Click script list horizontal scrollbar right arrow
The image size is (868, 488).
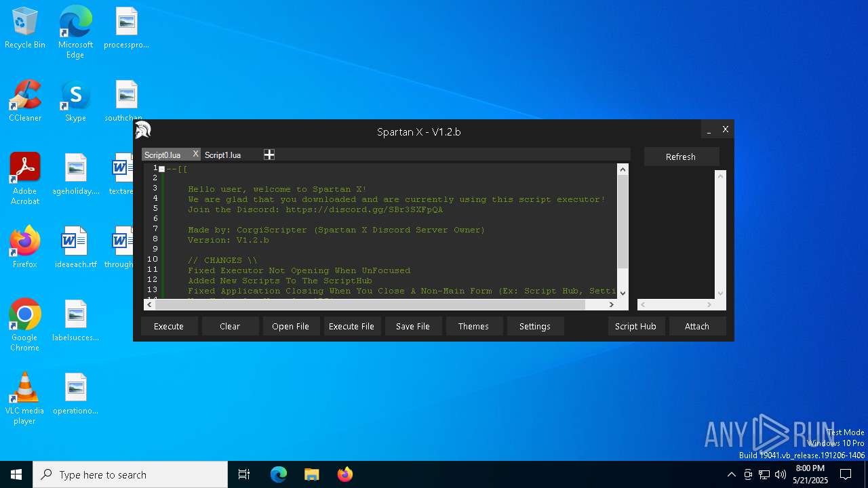click(709, 305)
